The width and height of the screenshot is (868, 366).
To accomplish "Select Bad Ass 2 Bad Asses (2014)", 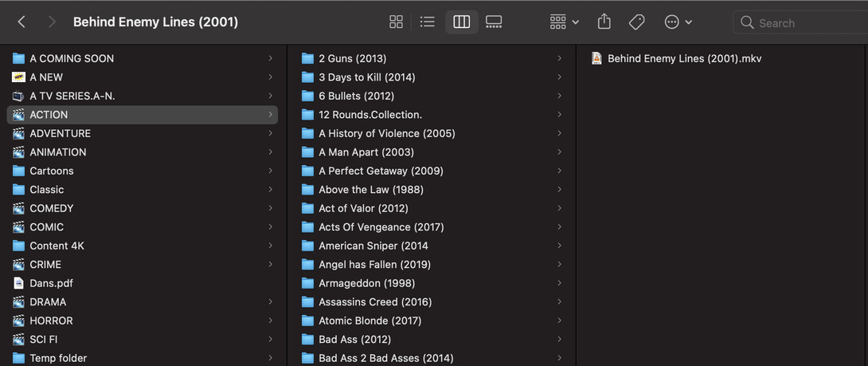I will [386, 358].
